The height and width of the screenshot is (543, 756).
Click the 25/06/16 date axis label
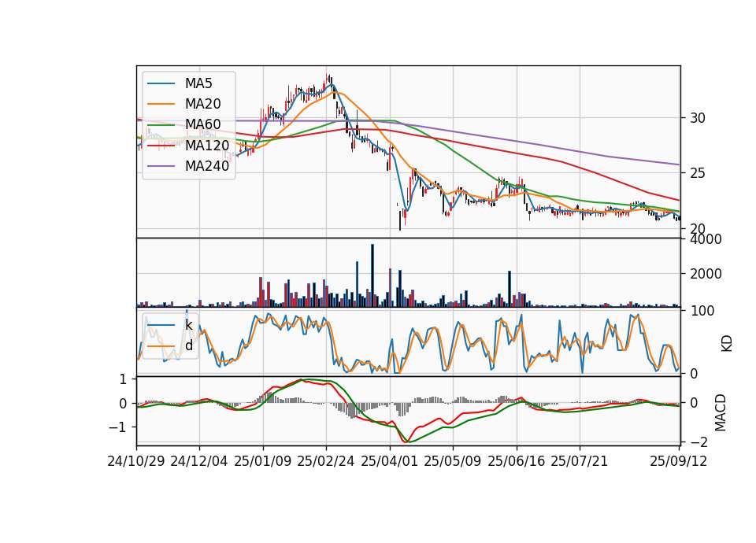pos(516,461)
